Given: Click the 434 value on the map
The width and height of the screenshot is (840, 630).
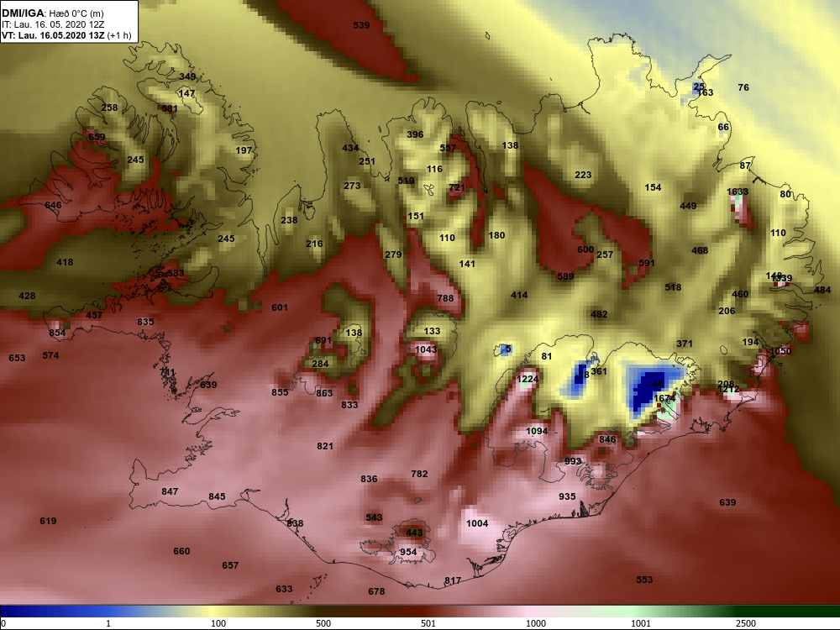Looking at the screenshot, I should [x=350, y=148].
